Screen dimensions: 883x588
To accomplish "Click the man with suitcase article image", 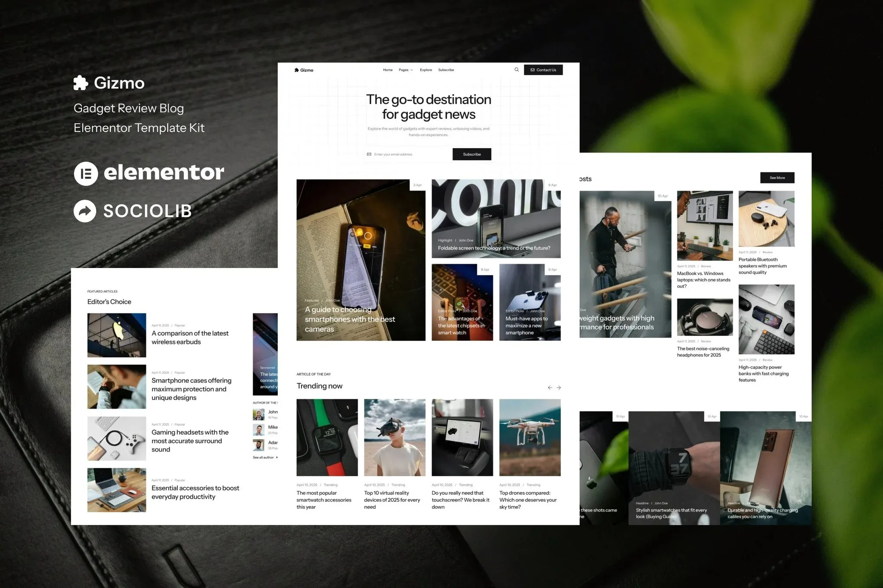I will [625, 264].
